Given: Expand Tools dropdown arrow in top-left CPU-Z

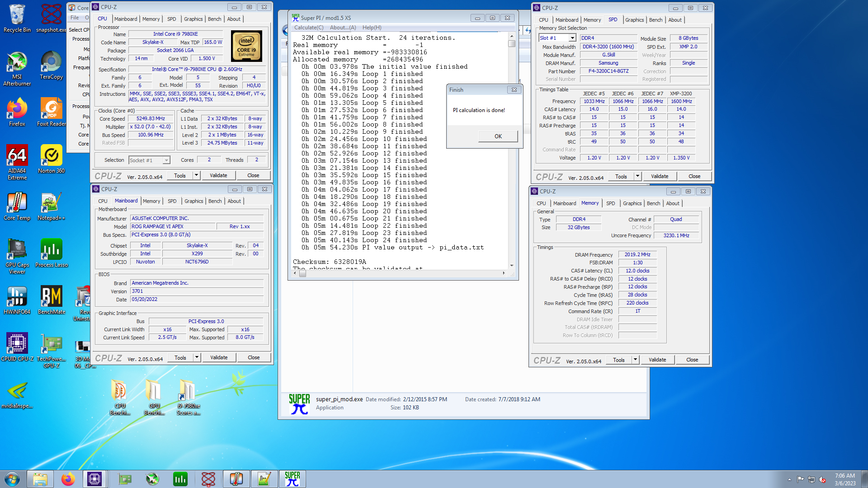Looking at the screenshot, I should [x=196, y=175].
